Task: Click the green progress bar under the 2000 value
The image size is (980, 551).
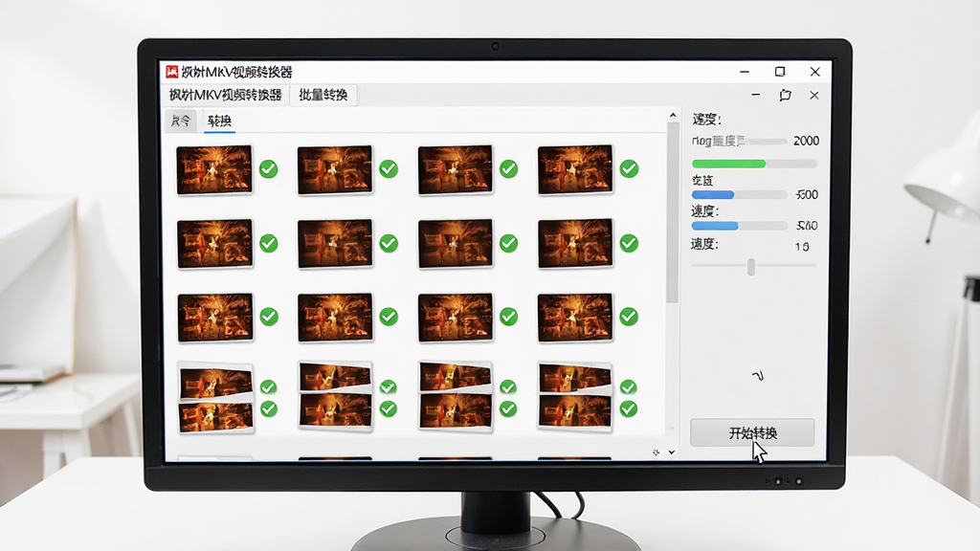Action: coord(754,164)
